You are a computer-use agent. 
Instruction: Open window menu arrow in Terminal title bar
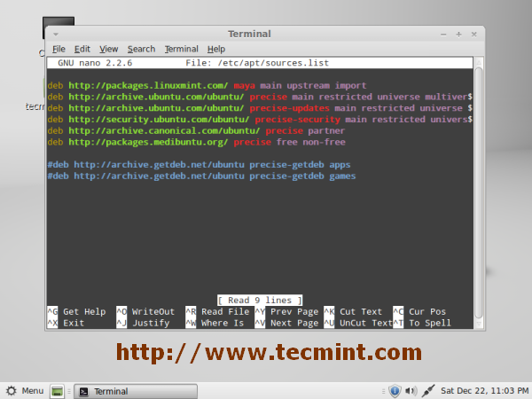tap(56, 35)
